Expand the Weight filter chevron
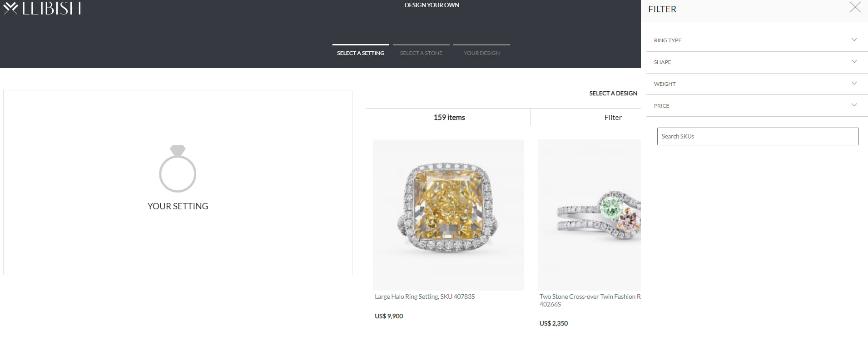868x341 pixels. [x=854, y=83]
